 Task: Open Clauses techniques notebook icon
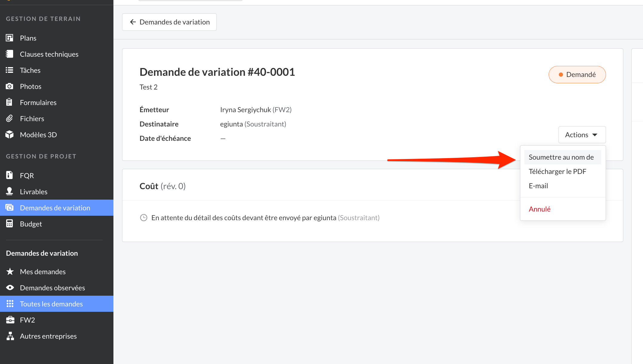point(10,54)
